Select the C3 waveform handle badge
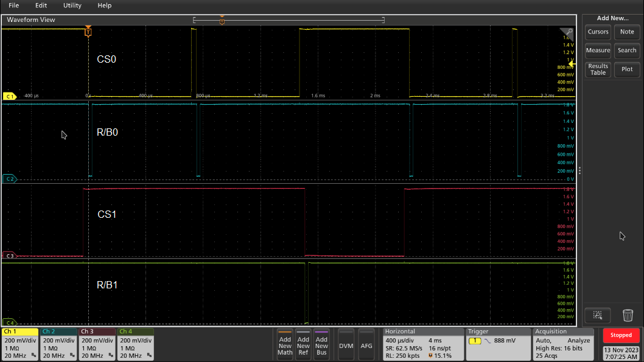 pos(9,256)
